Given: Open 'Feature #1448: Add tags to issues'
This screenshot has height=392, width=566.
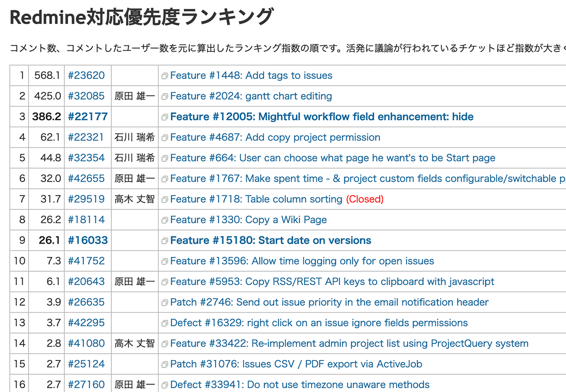Looking at the screenshot, I should pyautogui.click(x=251, y=75).
